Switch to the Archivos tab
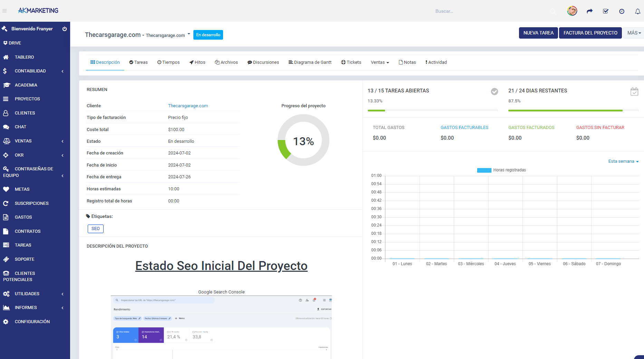This screenshot has width=644, height=359. (x=227, y=62)
